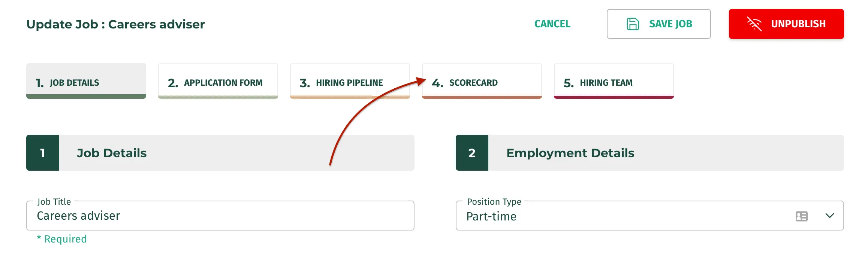Screen dimensions: 868x253
Task: Click the crossed-out wifi unpublish icon
Action: [x=754, y=24]
